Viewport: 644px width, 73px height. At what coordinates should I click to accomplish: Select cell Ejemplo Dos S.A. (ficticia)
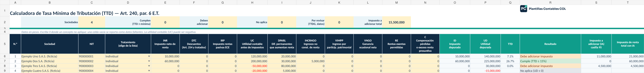49,61
